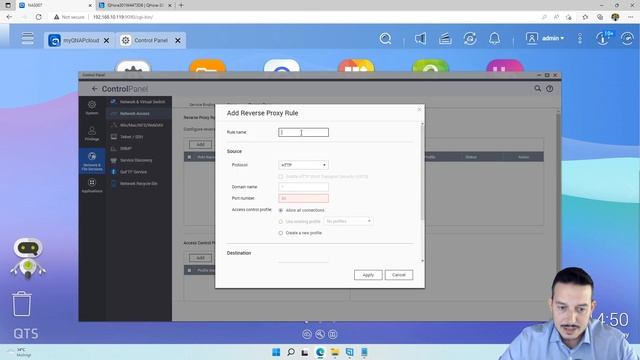This screenshot has width=640, height=360.
Task: Open the info icon with 10+ badge
Action: (603, 38)
